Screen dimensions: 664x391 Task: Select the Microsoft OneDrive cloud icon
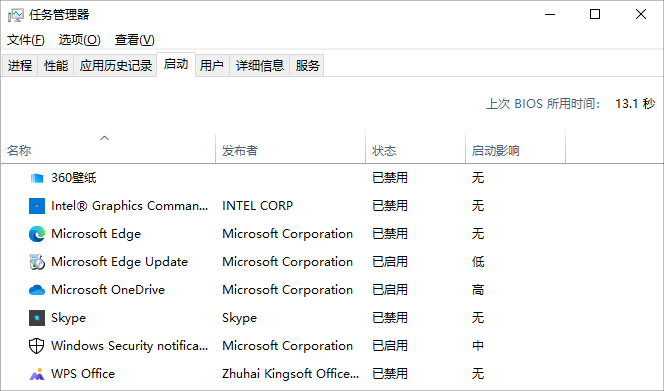pyautogui.click(x=37, y=290)
